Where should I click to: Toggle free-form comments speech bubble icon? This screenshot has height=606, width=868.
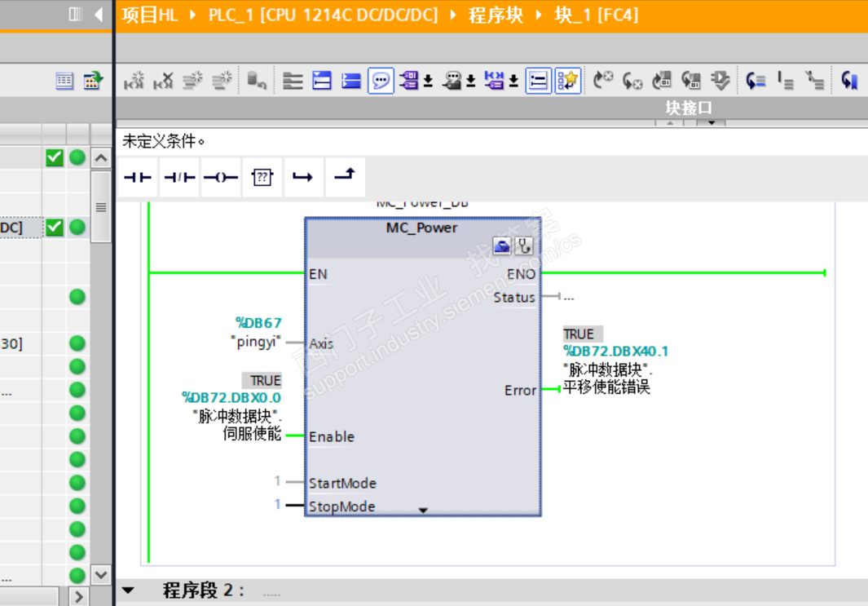381,81
